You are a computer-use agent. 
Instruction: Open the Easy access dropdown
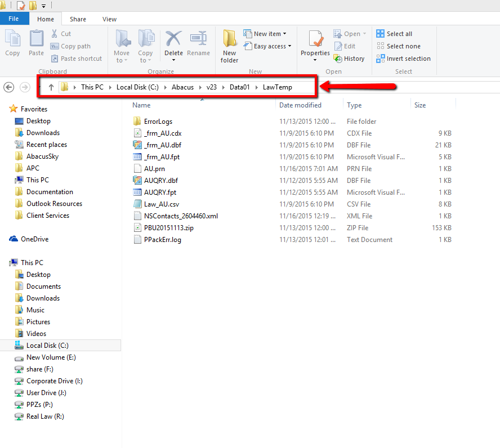(x=267, y=46)
